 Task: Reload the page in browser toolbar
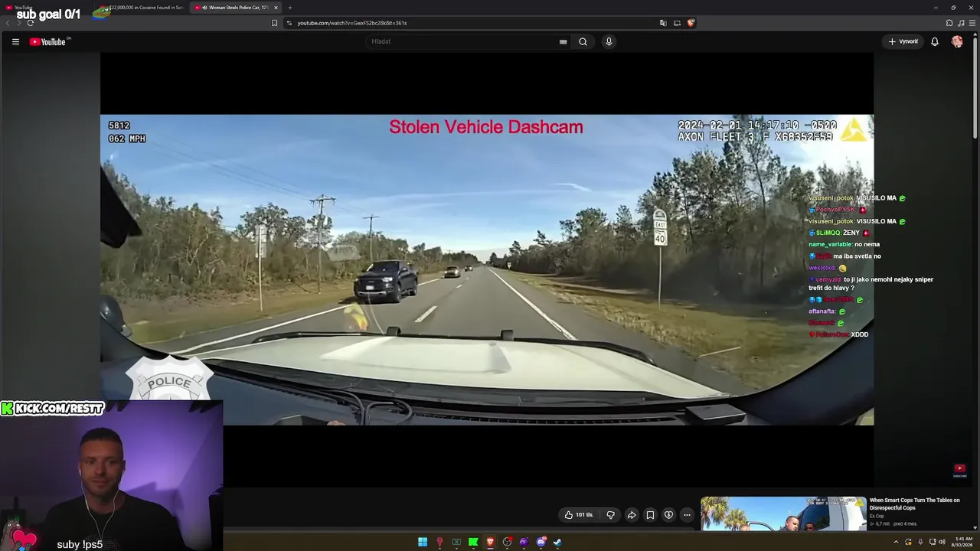click(30, 23)
